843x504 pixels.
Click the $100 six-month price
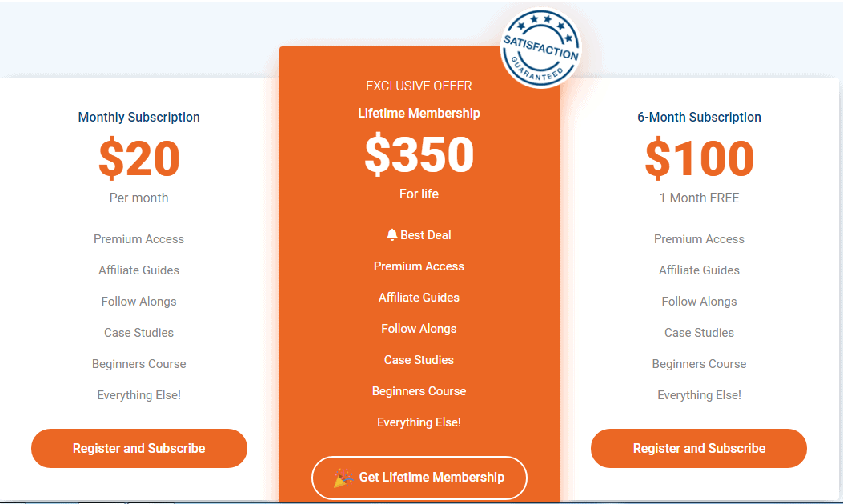[700, 158]
